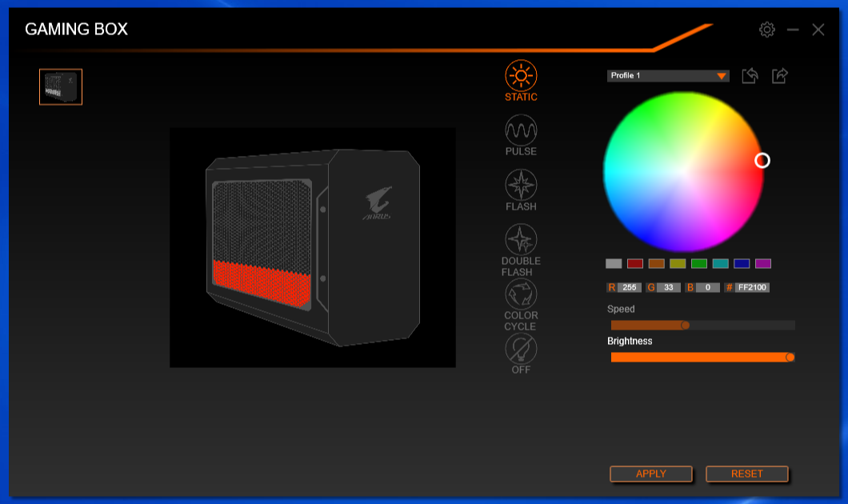Select the STATIC lighting mode icon
This screenshot has height=504, width=848.
521,76
